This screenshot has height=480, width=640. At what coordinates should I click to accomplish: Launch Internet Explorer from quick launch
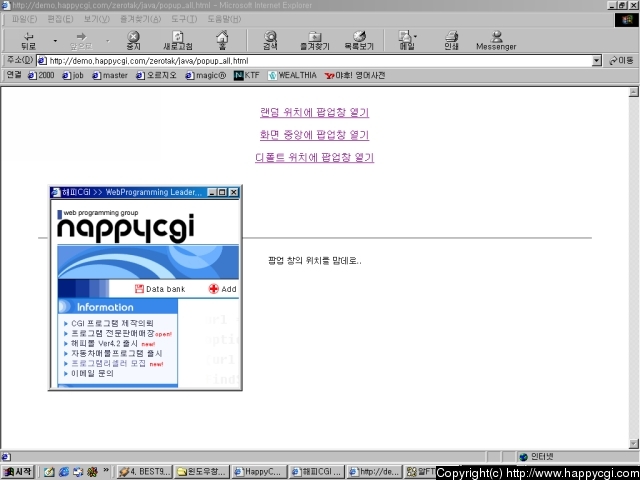pos(64,472)
